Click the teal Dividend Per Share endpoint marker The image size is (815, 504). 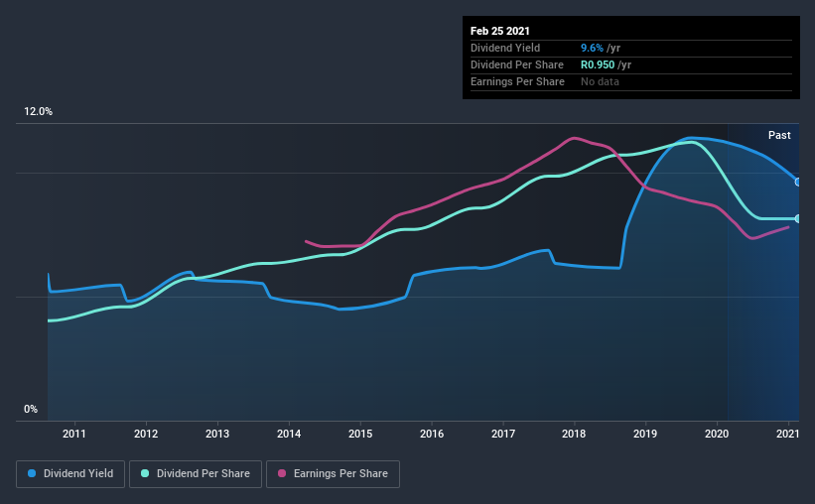(x=798, y=218)
